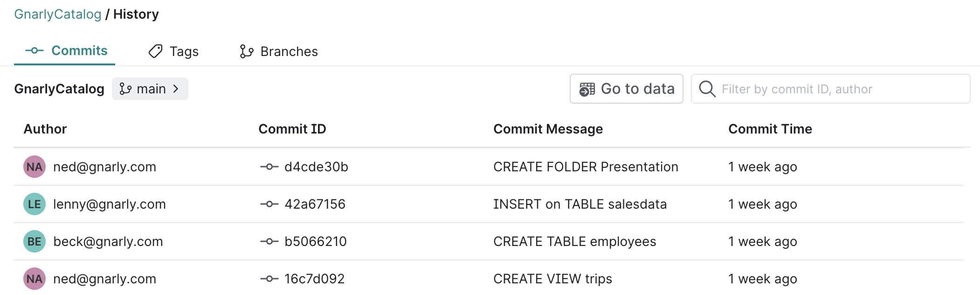
Task: Click the LE avatar for lenny@gnarly.com
Action: (35, 204)
